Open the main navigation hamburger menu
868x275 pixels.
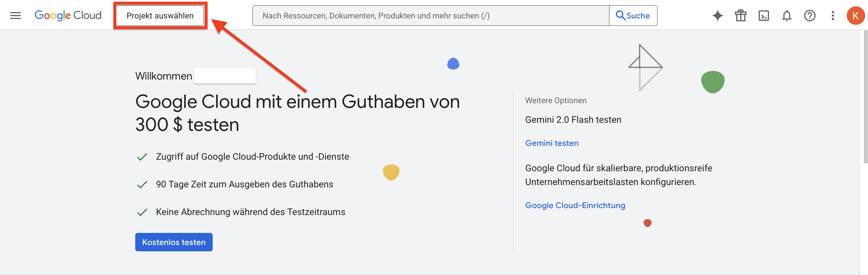coord(16,16)
